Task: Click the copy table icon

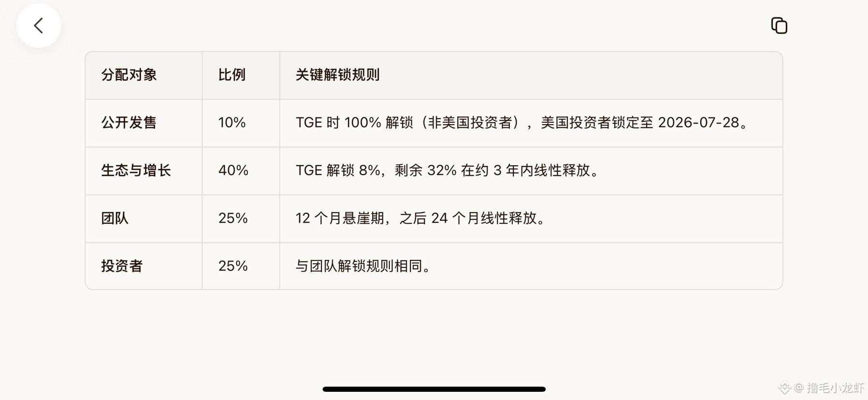Action: [779, 26]
